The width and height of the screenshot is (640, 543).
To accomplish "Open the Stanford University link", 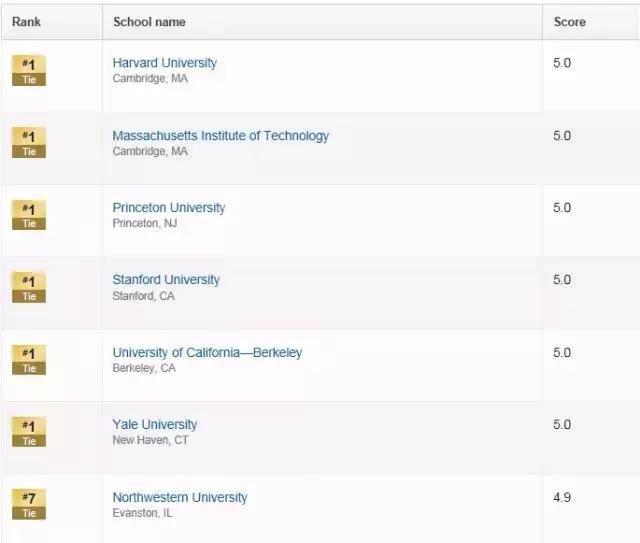I will 166,280.
